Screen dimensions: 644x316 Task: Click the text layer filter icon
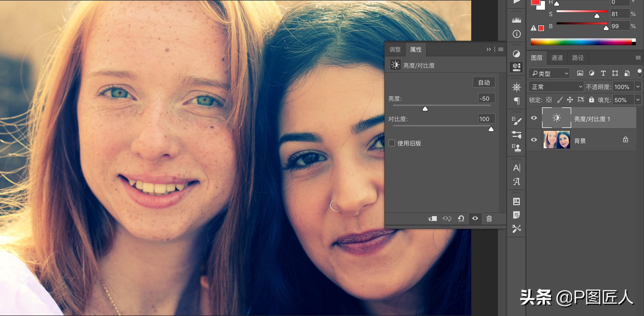603,73
